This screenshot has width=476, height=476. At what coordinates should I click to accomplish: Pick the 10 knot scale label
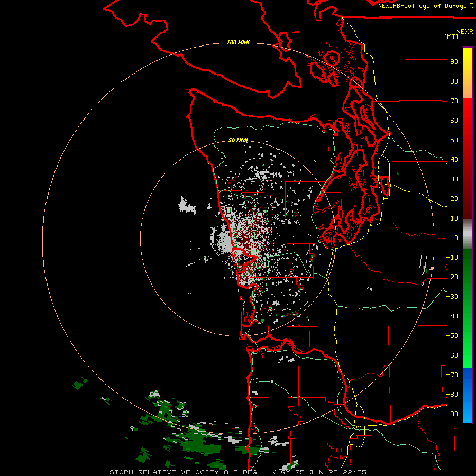[454, 218]
